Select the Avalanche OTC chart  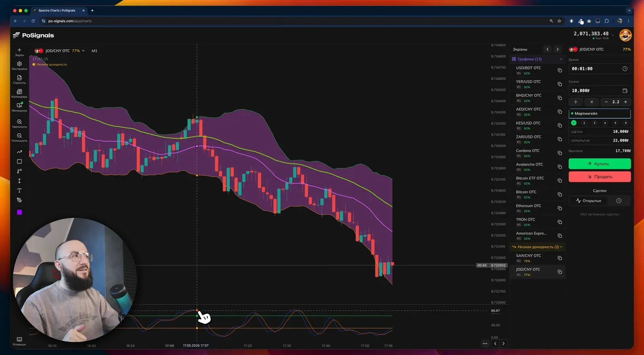tap(537, 167)
